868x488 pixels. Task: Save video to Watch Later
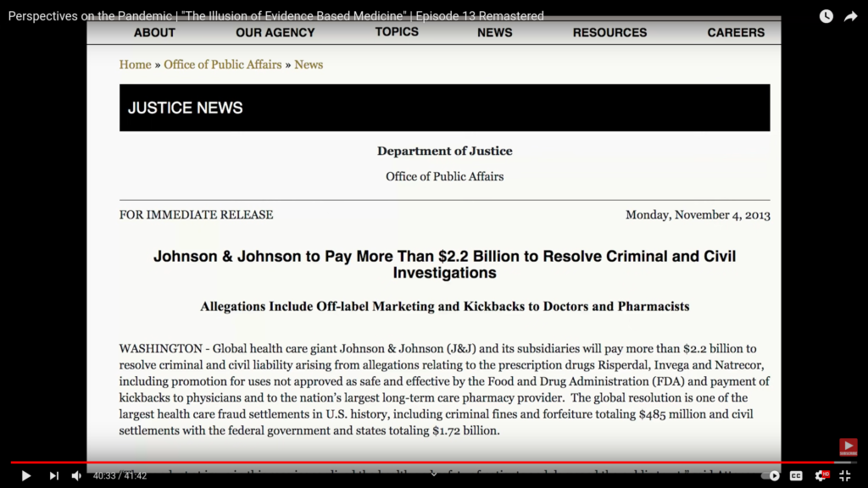[826, 16]
